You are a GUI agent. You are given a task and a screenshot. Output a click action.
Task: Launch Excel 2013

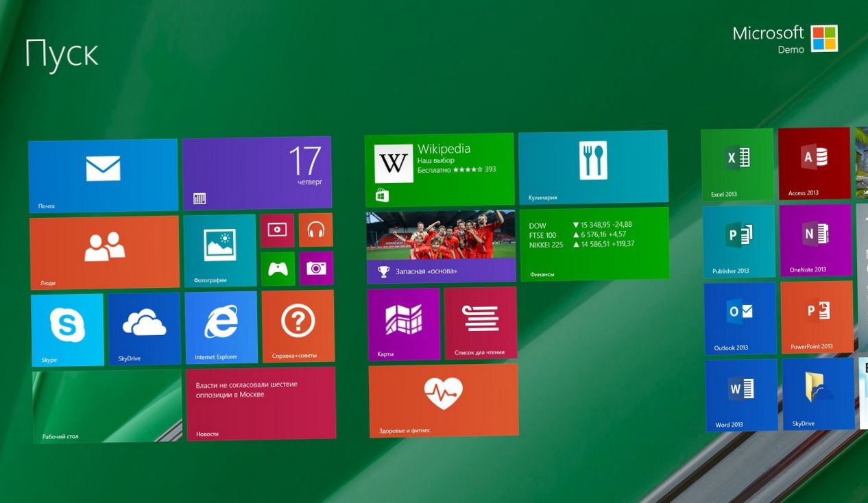737,164
